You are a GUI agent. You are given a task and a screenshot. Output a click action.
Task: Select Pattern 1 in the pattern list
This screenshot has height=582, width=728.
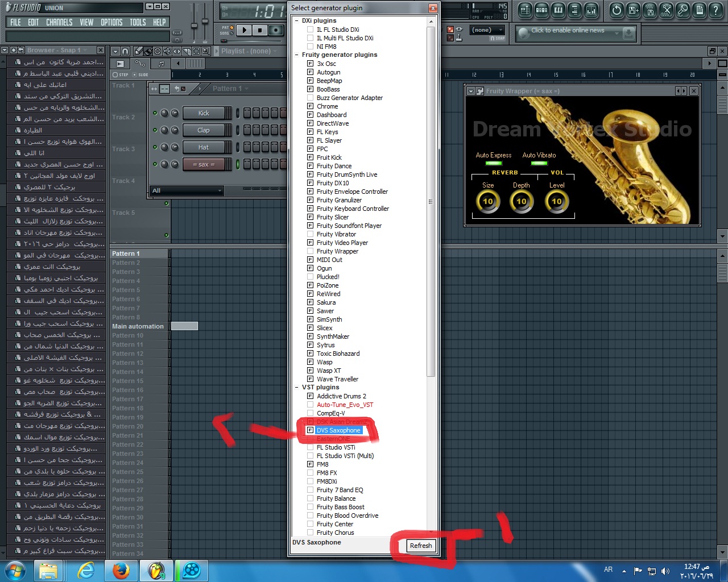point(139,253)
